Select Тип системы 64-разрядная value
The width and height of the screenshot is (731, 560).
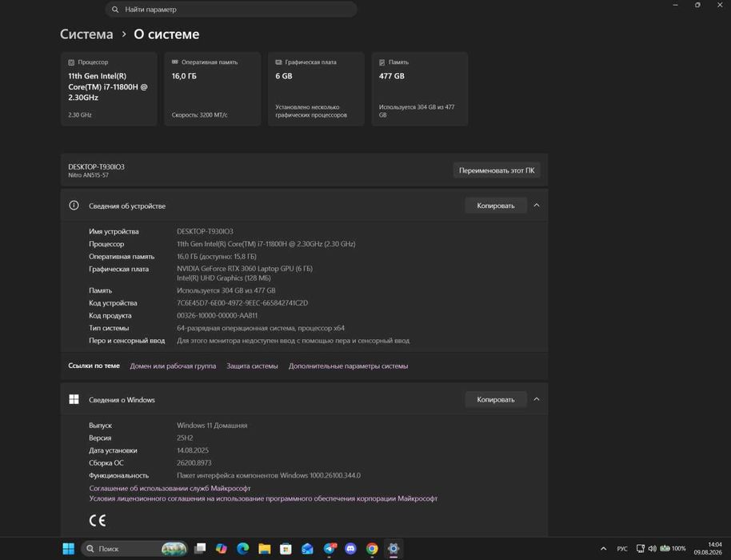point(261,328)
